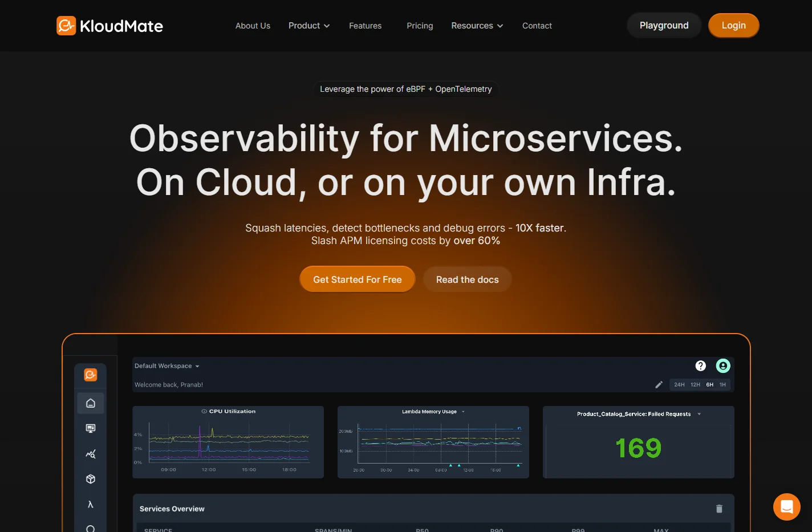Select the 1H time range
This screenshot has height=532, width=812.
pyautogui.click(x=722, y=385)
